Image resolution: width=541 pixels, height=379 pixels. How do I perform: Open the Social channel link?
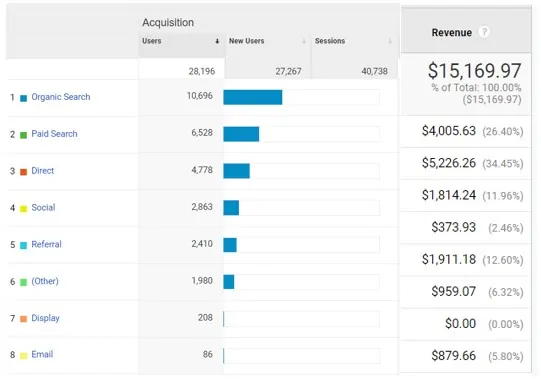point(43,207)
